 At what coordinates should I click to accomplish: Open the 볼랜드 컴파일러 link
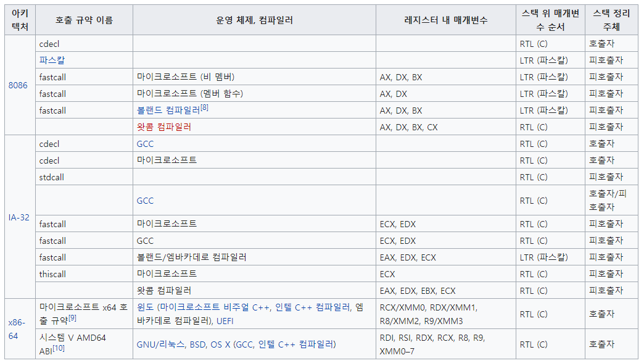pos(168,110)
